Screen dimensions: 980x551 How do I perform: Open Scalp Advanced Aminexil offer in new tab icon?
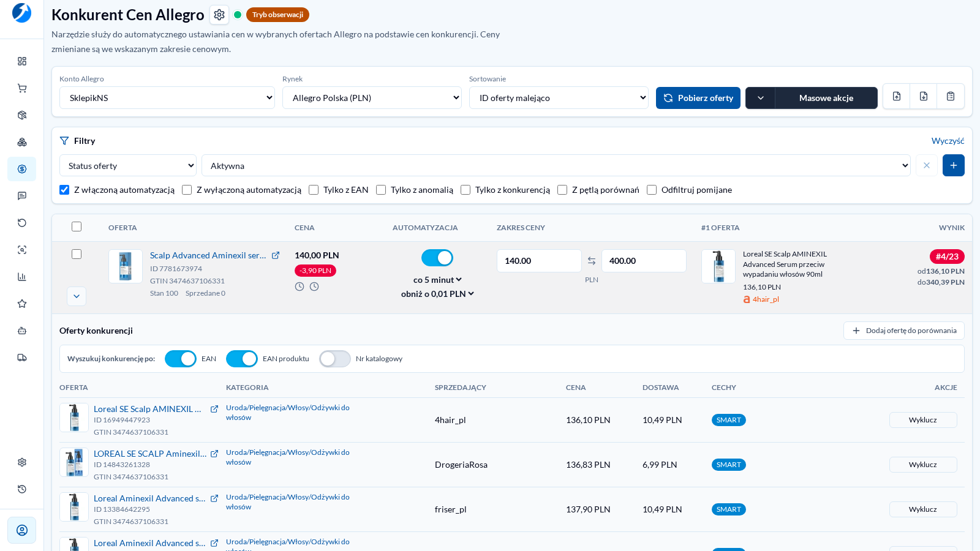(x=276, y=255)
